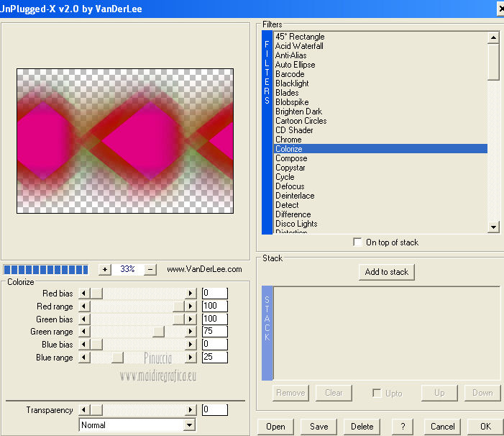
Task: Click the Blue range slider thumb
Action: [x=117, y=358]
